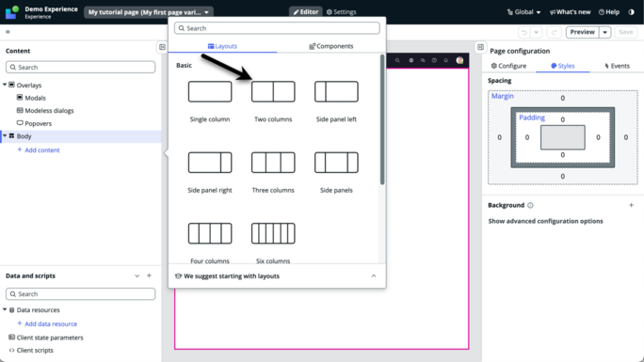Click the Data and scripts search field
This screenshot has width=644, height=362.
coord(81,294)
